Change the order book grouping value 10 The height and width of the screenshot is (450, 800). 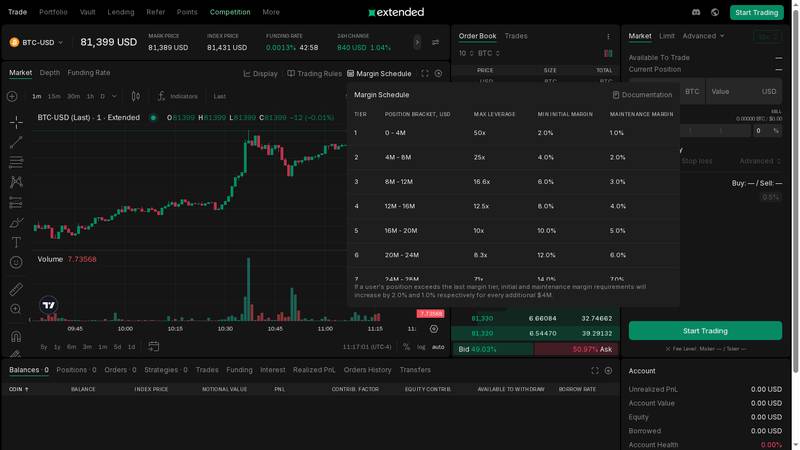466,53
